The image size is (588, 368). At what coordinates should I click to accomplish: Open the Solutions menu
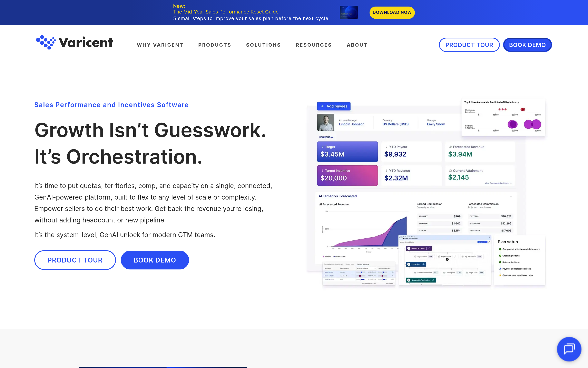(x=263, y=45)
